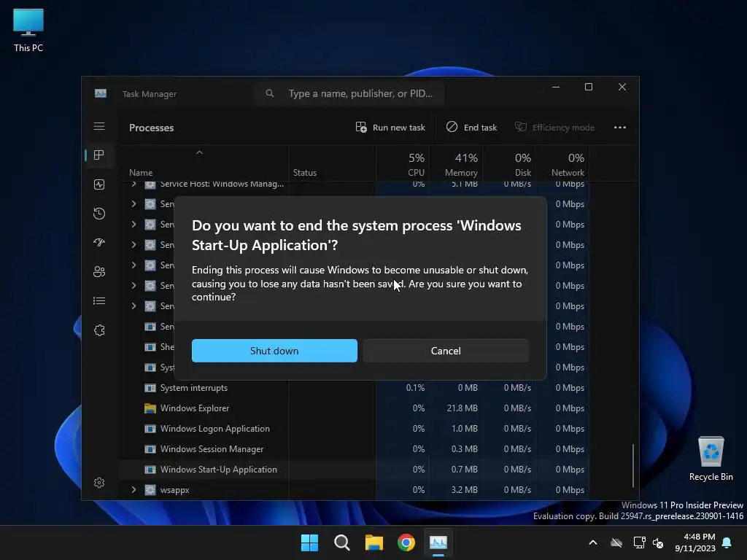This screenshot has height=560, width=747.
Task: Focus the Task Manager search field
Action: [x=349, y=93]
